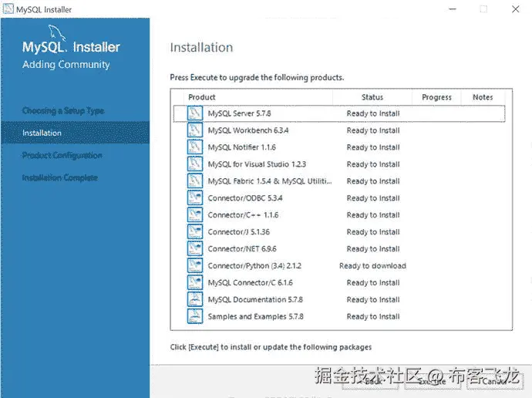Click the MySQL Notifier 1.1.6 product icon
The width and height of the screenshot is (532, 398).
pos(195,147)
